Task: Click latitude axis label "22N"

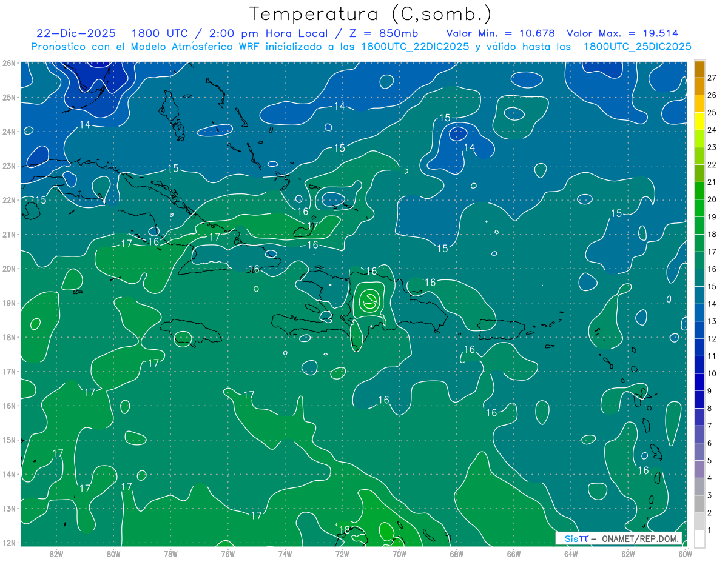Action: point(9,200)
